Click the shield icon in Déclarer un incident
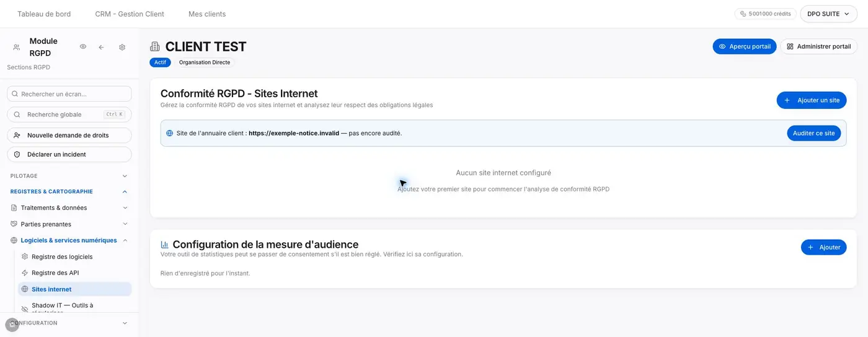This screenshot has height=337, width=868. (x=17, y=154)
